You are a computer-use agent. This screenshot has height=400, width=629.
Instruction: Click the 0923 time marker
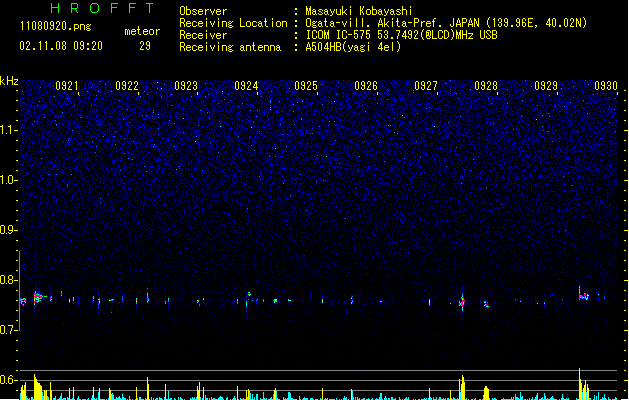pos(186,86)
